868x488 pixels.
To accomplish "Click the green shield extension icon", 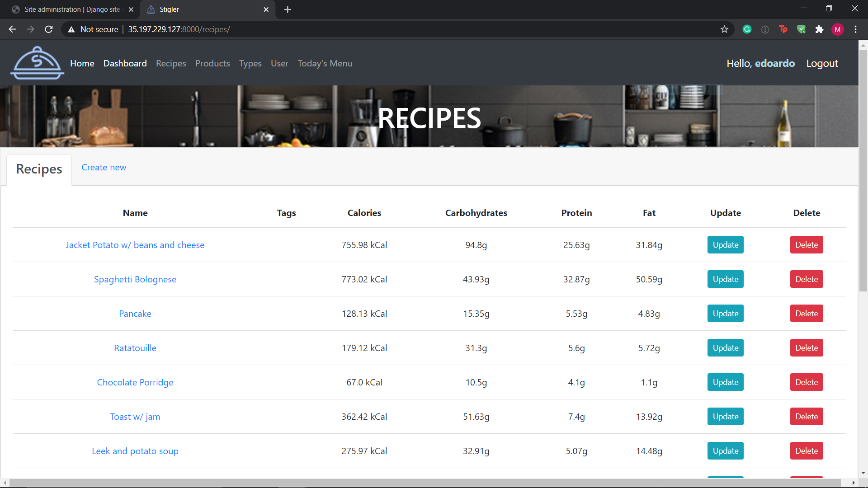I will 801,29.
